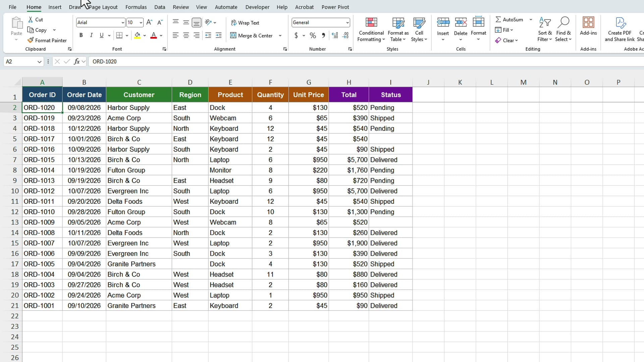Viewport: 644px width, 362px height.
Task: Click the Cut scissors icon
Action: (x=31, y=19)
